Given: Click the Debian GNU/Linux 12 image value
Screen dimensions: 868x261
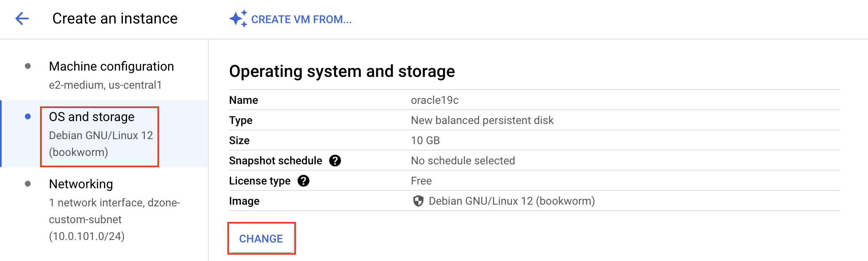Looking at the screenshot, I should click(x=511, y=201).
